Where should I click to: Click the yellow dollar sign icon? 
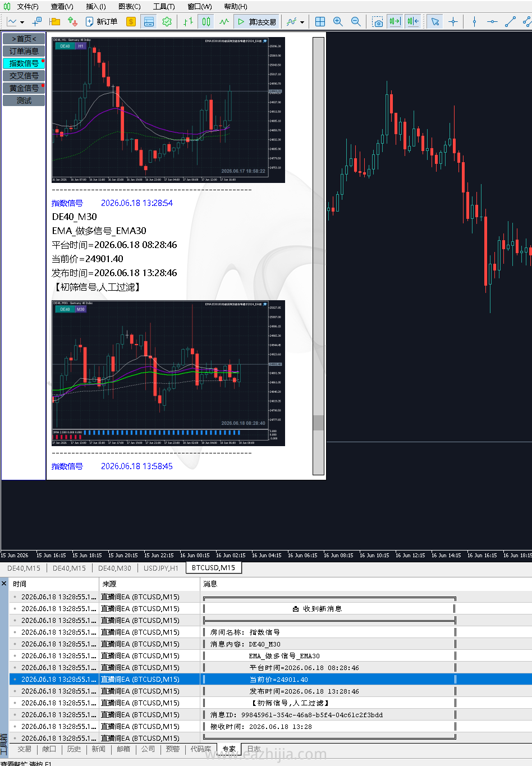(131, 21)
